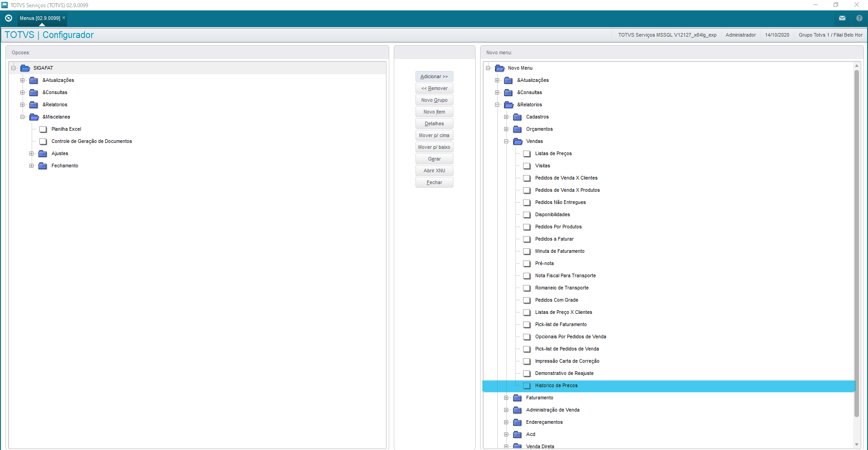Toggle the Historico de Precos checkbox
Image resolution: width=868 pixels, height=450 pixels.
(x=527, y=386)
